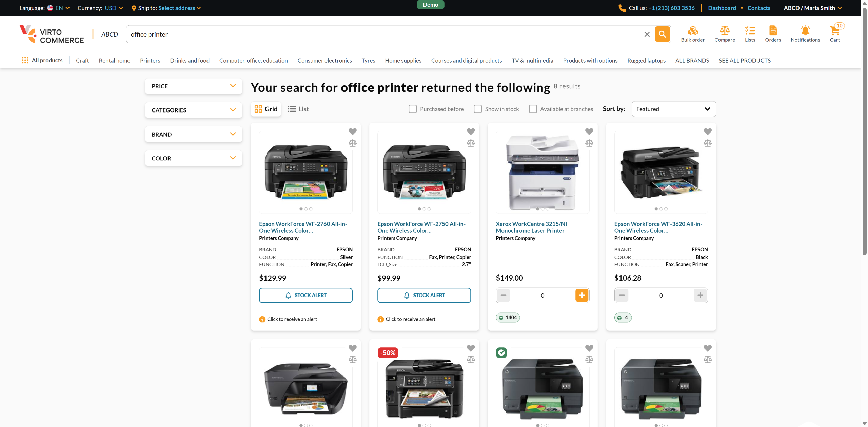The image size is (868, 427).
Task: Increase Xerox WorkCentre quantity with plus
Action: pyautogui.click(x=581, y=295)
